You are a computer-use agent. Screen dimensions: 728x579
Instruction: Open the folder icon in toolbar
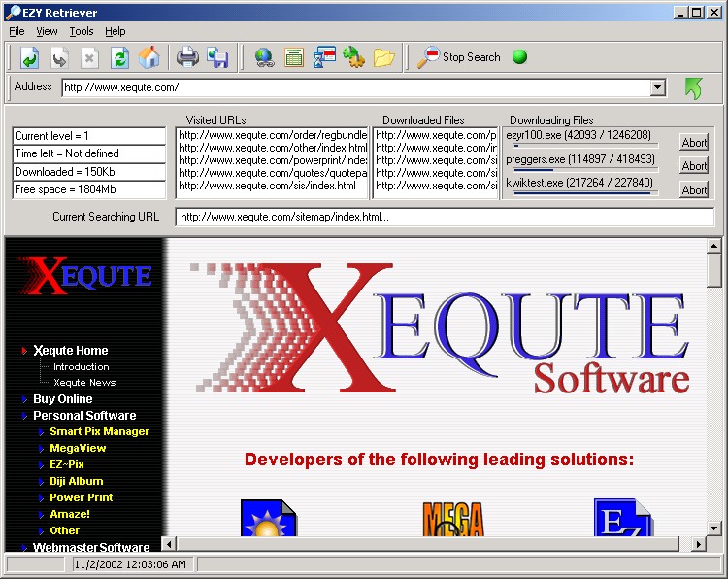(x=383, y=57)
